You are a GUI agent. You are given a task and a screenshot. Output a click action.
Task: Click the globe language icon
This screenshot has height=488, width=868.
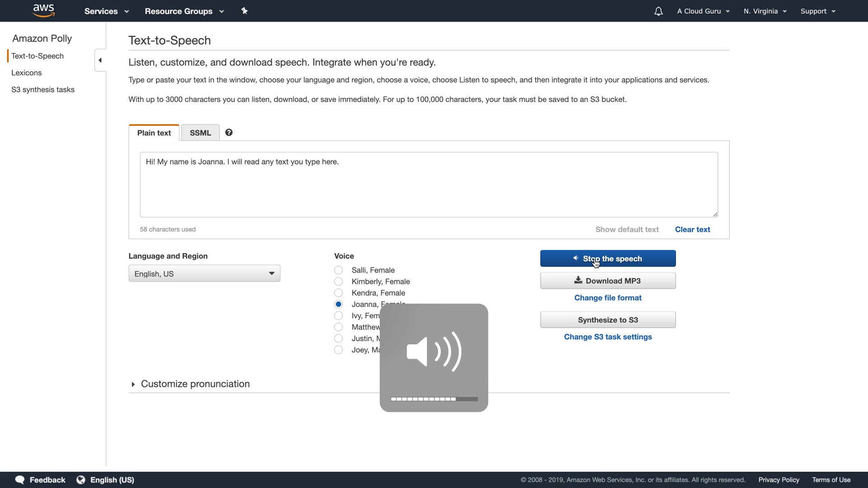point(81,480)
